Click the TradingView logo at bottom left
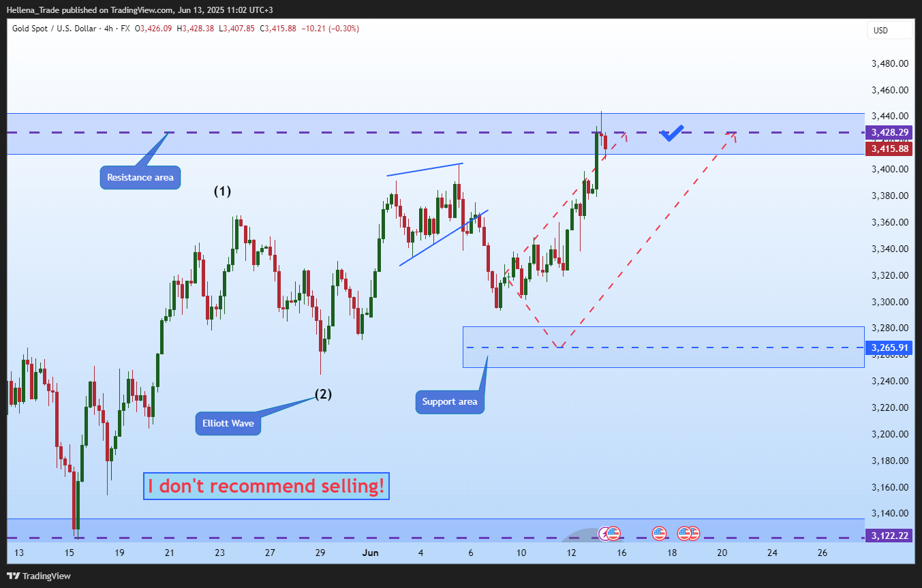Viewport: 922px width, 588px height. pos(38,576)
